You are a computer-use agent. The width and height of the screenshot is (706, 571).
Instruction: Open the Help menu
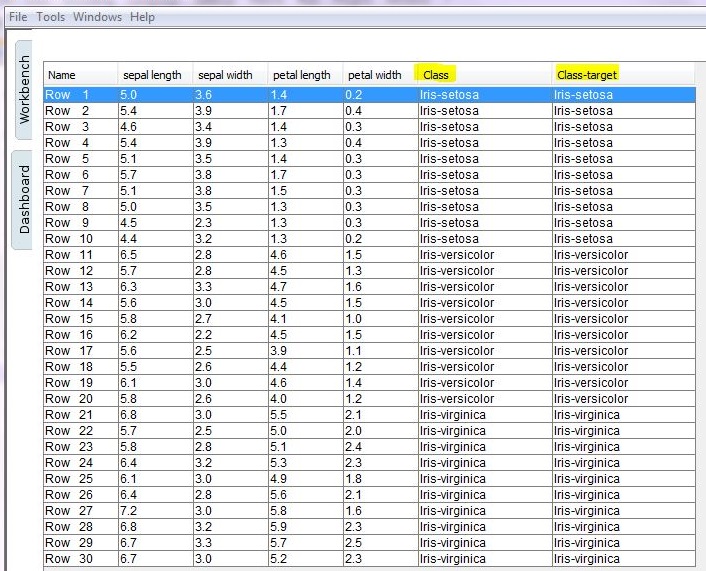pos(143,17)
